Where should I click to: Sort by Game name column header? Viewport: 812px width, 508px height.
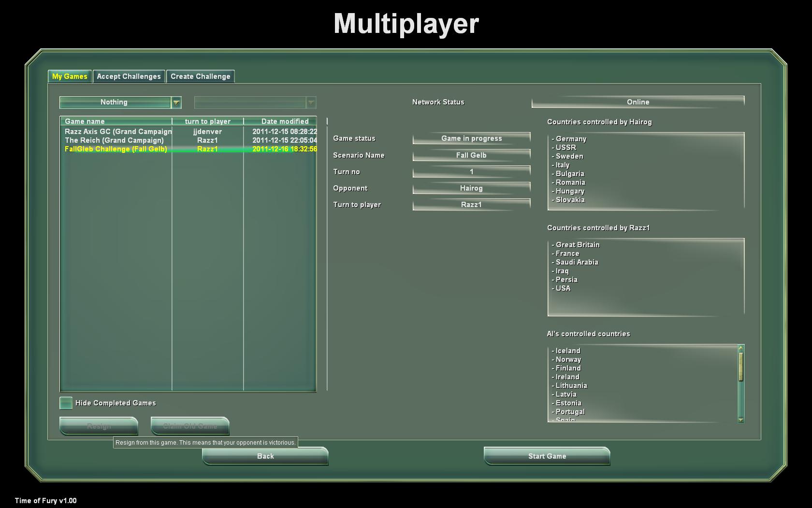pyautogui.click(x=116, y=121)
